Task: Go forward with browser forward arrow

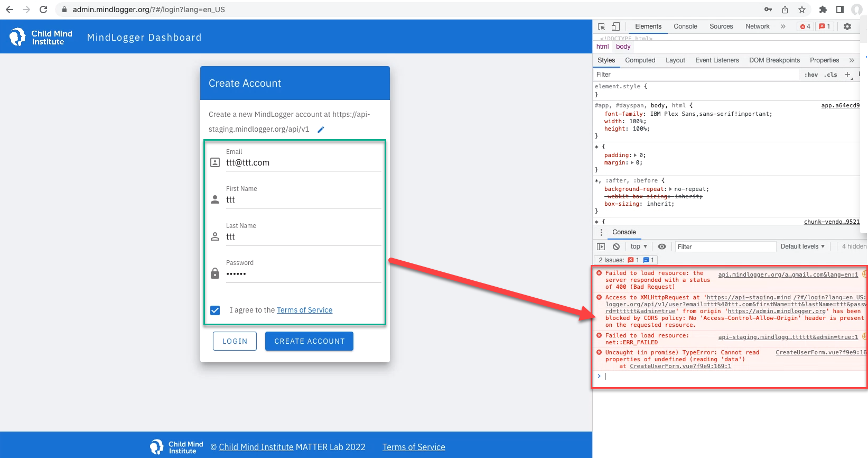Action: point(26,10)
